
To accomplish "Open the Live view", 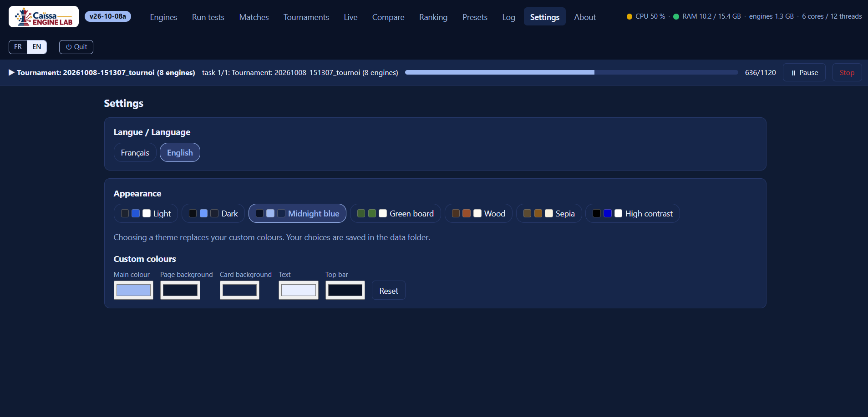I will pyautogui.click(x=350, y=17).
